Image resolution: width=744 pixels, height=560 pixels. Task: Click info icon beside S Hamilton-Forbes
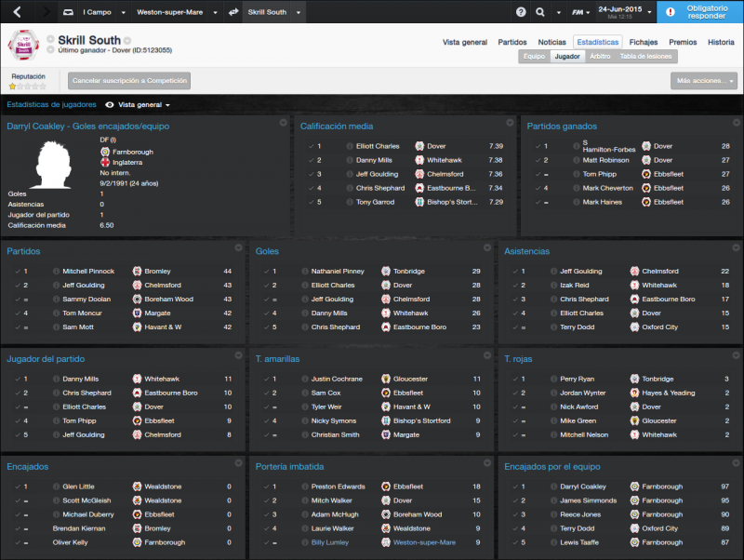pyautogui.click(x=577, y=146)
